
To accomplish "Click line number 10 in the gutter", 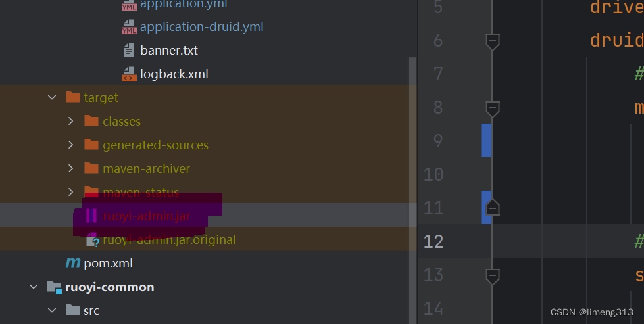I will tap(433, 175).
